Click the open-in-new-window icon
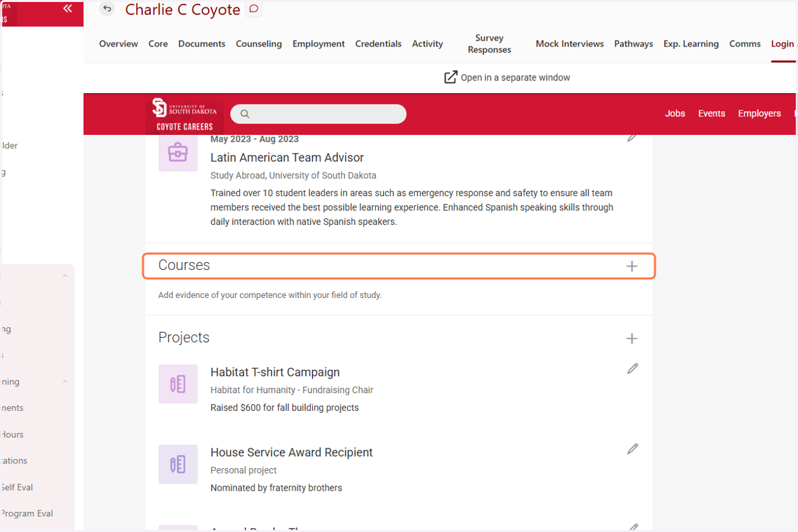The image size is (798, 532). tap(451, 77)
